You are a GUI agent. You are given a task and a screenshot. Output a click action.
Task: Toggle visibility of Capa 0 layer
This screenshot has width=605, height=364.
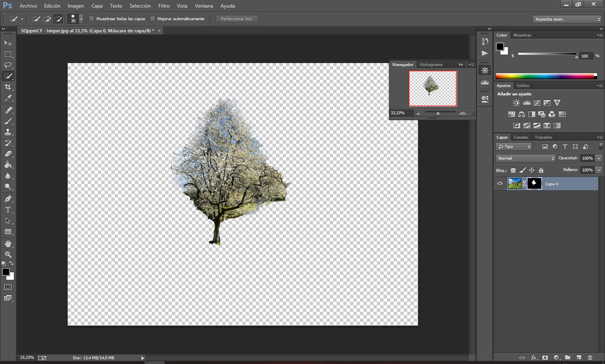coord(500,184)
